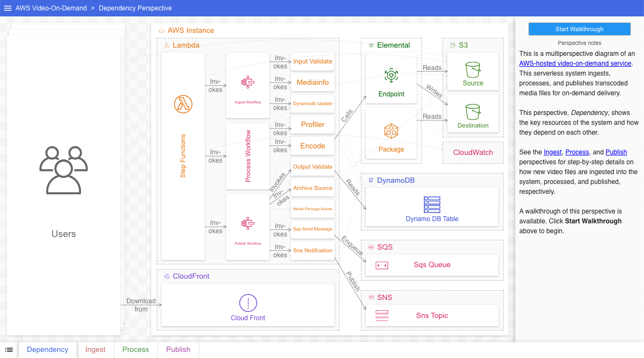Select the Cloud Front icon
The width and height of the screenshot is (644, 358).
pyautogui.click(x=248, y=302)
